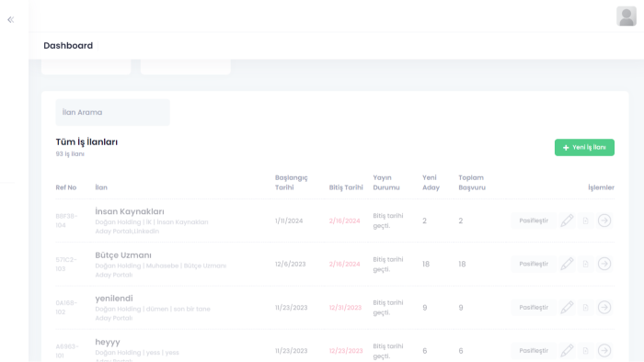Screen dimensions: 644x362
Task: Select Doğan Holding | Muhasebe | Bütçe Uzmanı text
Action: tap(161, 266)
